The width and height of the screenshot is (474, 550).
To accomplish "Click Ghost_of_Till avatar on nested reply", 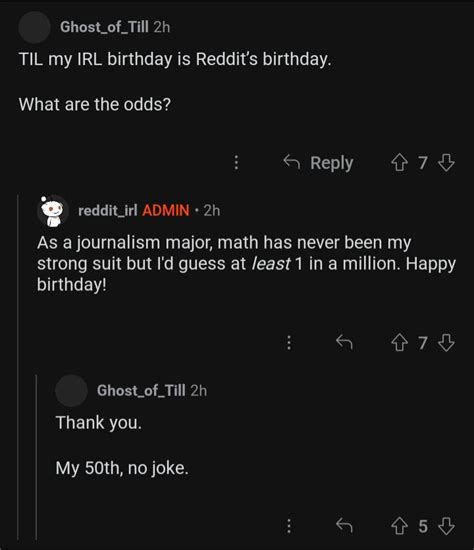I will (71, 391).
